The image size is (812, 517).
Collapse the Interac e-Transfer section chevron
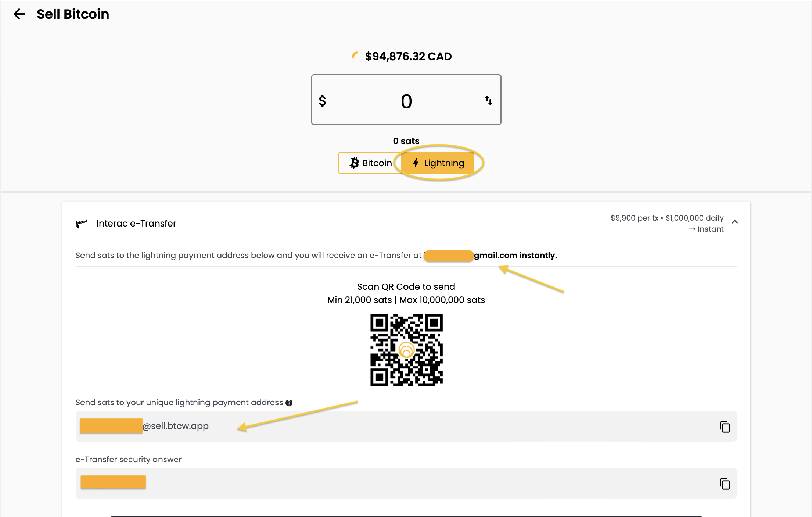click(x=735, y=222)
